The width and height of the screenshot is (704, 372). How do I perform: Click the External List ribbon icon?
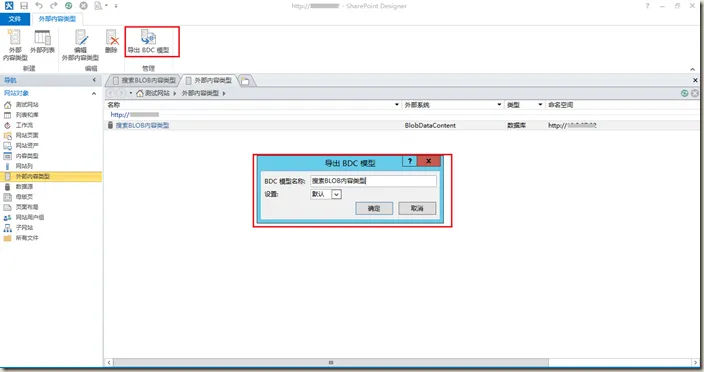tap(42, 38)
